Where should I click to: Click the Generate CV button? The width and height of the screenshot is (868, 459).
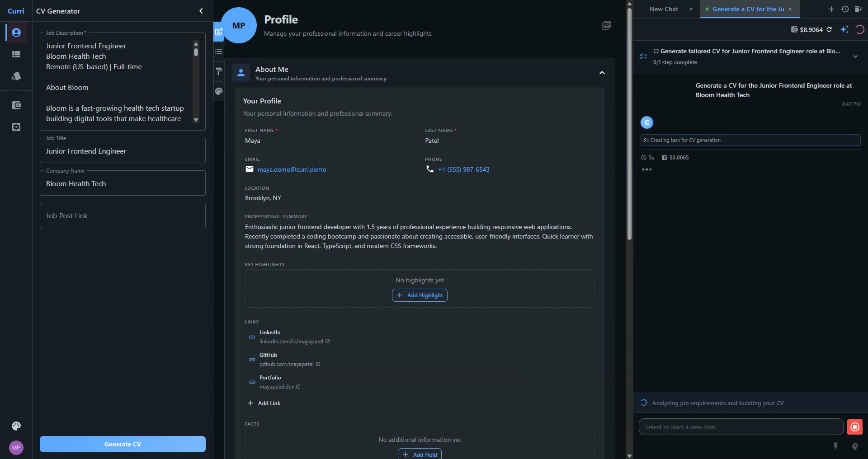pos(123,444)
